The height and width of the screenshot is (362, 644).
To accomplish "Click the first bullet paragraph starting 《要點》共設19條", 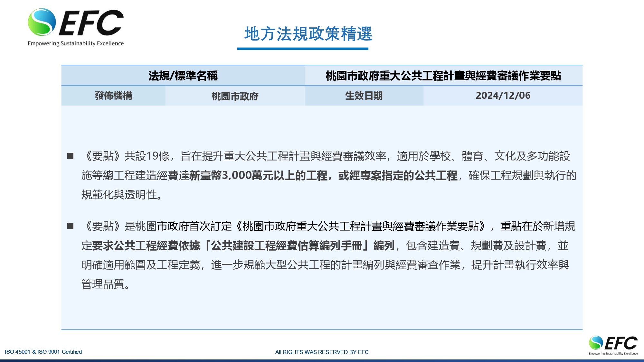I will (x=328, y=175).
